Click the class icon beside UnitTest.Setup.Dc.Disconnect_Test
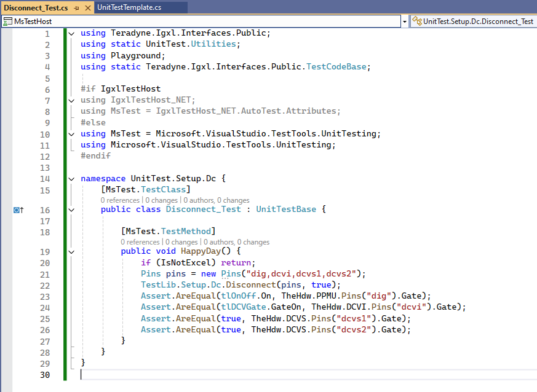This screenshot has width=537, height=392. point(417,22)
